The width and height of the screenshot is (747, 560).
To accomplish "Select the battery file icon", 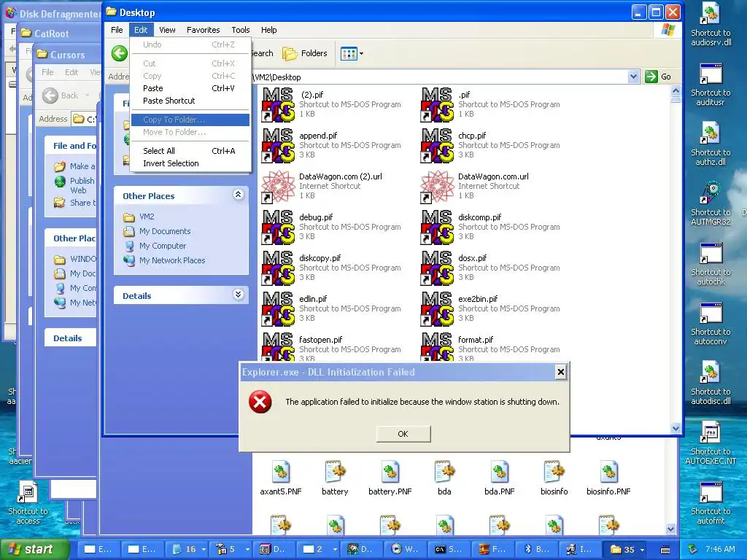I will tap(335, 478).
